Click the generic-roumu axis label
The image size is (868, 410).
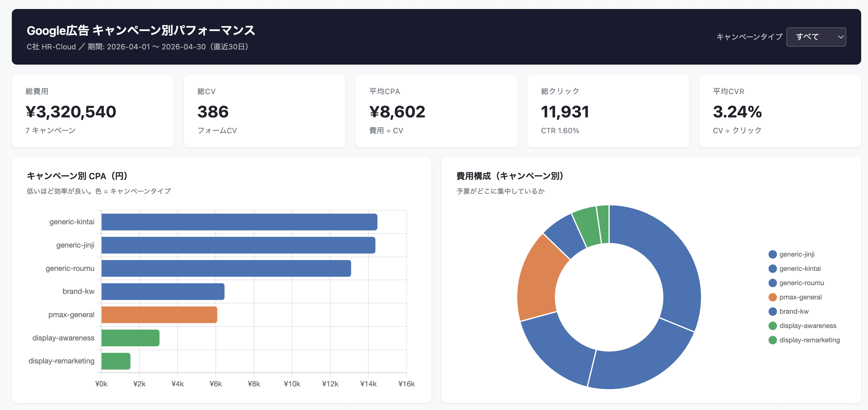[x=70, y=268]
